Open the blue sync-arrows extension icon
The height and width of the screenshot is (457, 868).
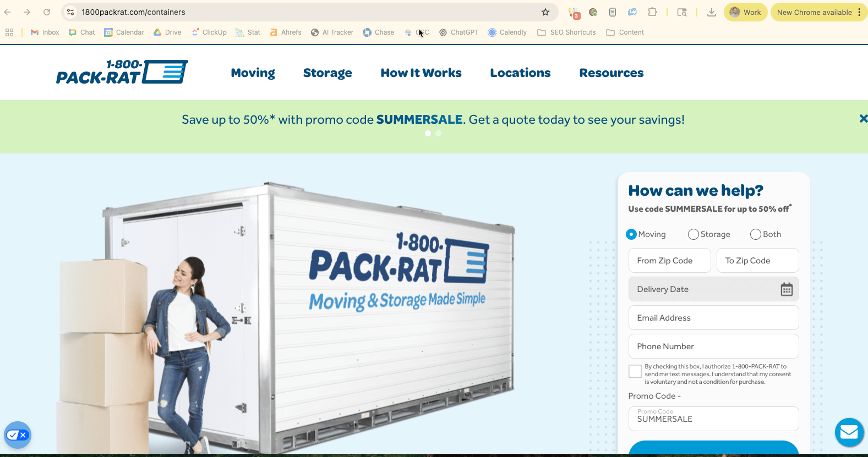click(632, 12)
